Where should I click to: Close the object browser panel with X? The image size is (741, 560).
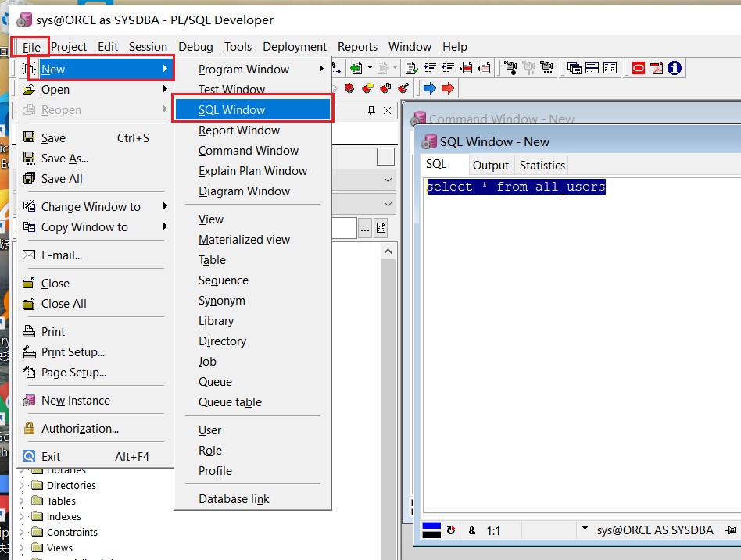coord(387,110)
